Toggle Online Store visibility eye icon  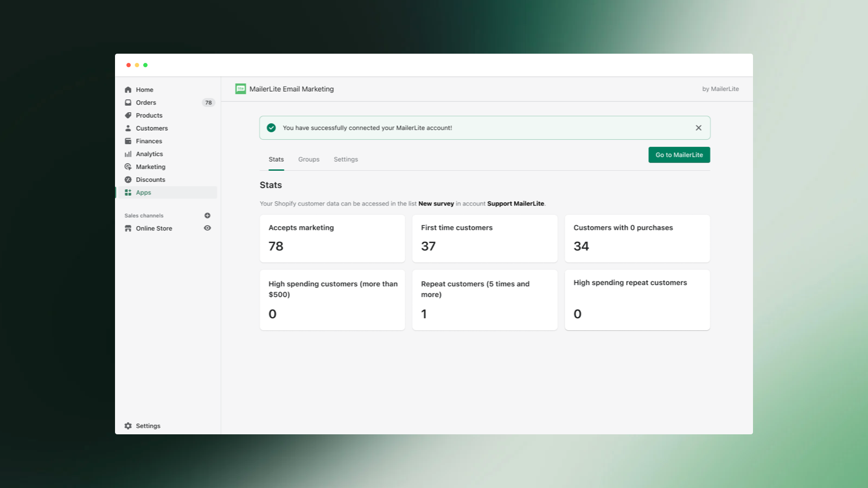(x=207, y=228)
